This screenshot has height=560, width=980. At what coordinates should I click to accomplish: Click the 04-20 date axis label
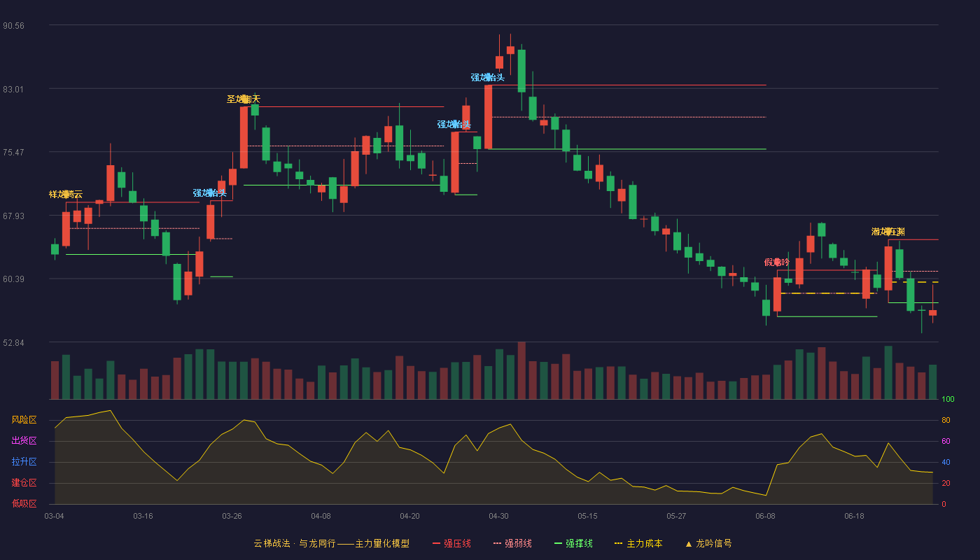tap(409, 516)
